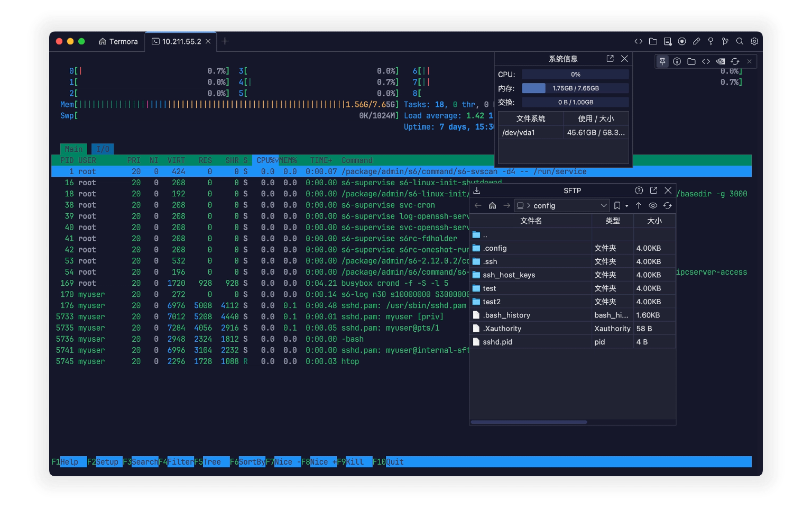The width and height of the screenshot is (812, 508).
Task: Refresh the SFTP file listing with the refresh icon
Action: click(x=668, y=205)
